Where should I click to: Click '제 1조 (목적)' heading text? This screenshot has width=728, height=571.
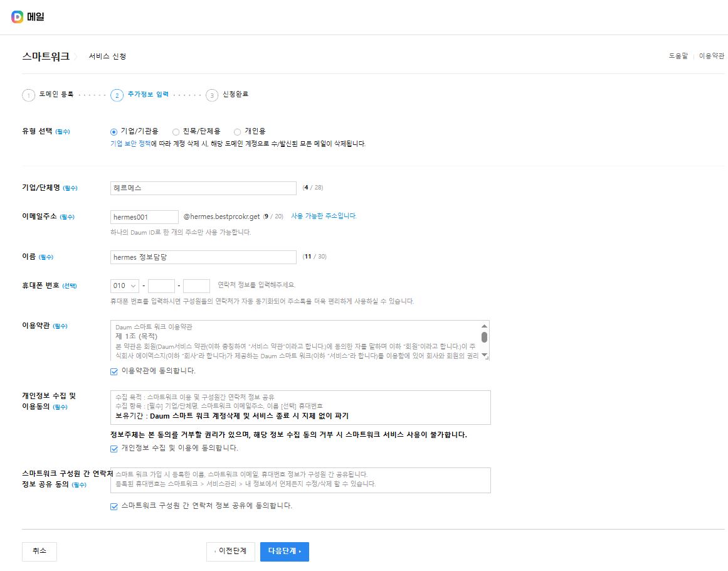(137, 336)
